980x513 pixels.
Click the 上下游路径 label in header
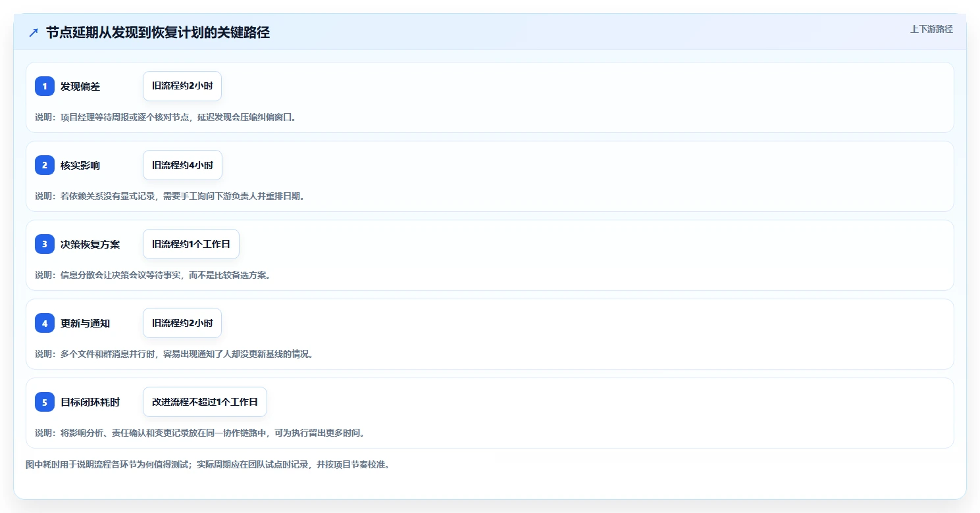tap(931, 29)
